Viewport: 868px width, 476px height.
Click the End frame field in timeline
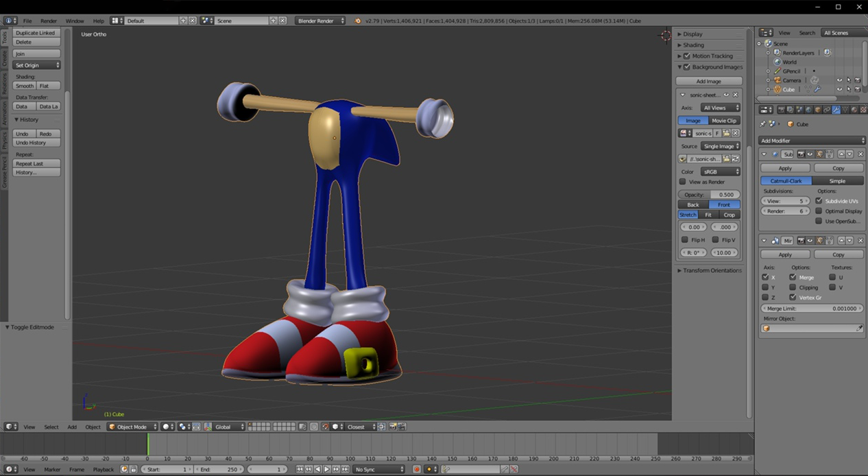[217, 469]
